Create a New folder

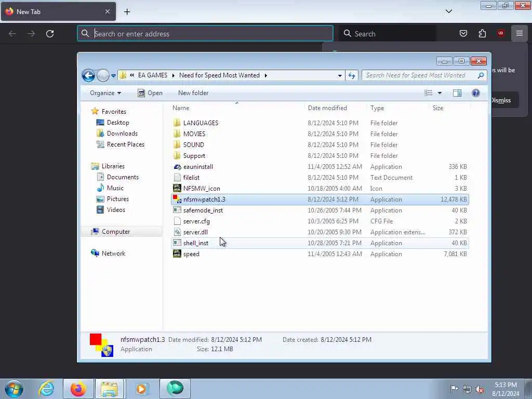(x=193, y=93)
